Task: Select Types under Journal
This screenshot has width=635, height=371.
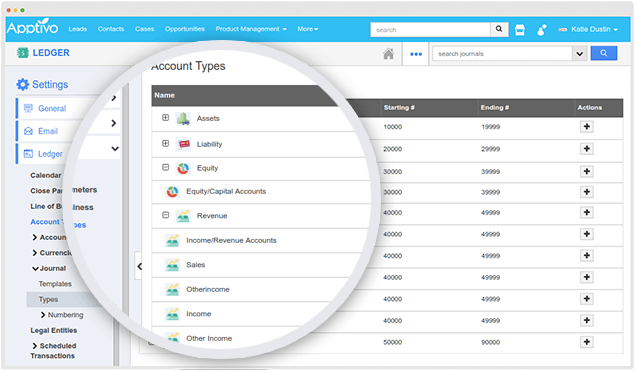Action: tap(48, 299)
